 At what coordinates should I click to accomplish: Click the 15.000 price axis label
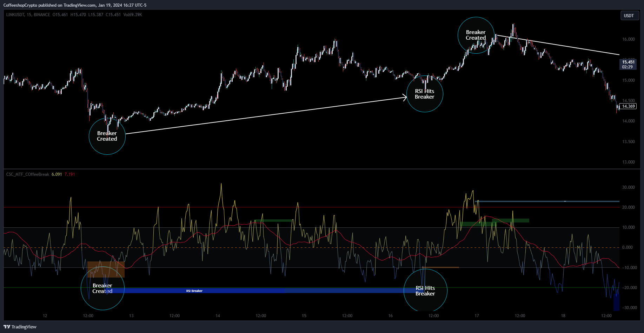[x=629, y=80]
